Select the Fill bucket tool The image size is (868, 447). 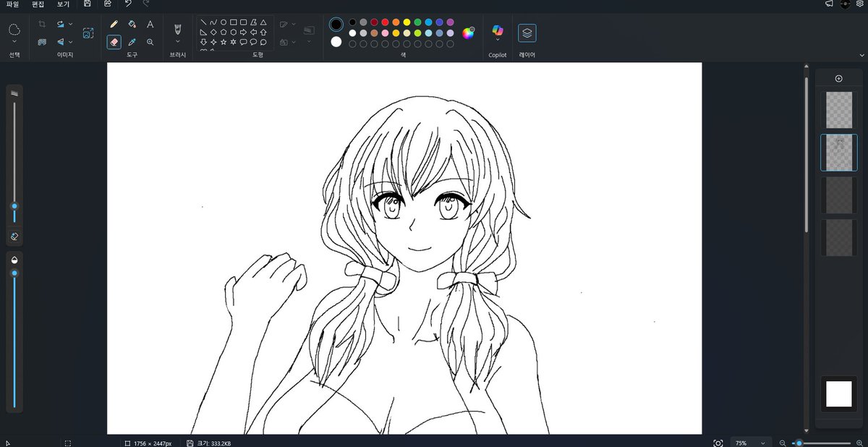click(x=132, y=24)
